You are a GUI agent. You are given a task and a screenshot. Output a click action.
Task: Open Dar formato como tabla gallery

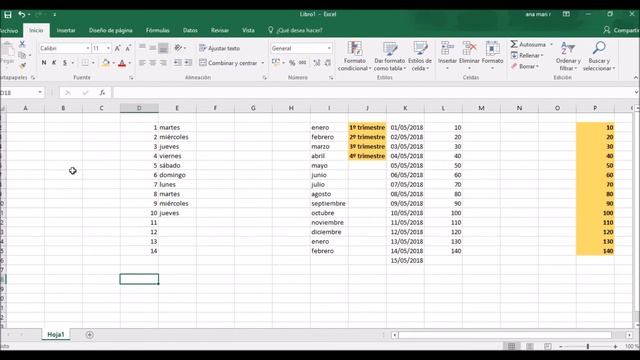tap(390, 56)
